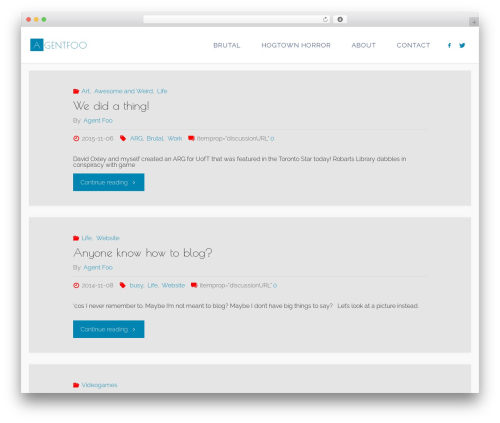Continue reading Anyone know how to blog post
Image resolution: width=500 pixels, height=423 pixels.
109,329
